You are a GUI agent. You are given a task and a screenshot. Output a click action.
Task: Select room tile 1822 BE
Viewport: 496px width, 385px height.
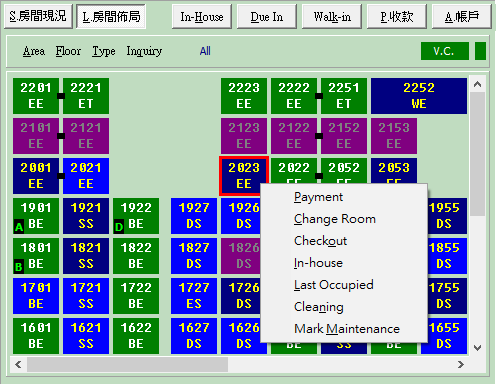coord(136,256)
